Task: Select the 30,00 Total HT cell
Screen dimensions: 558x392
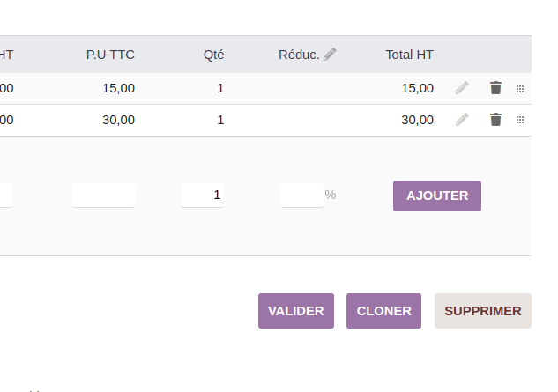Action: (418, 120)
